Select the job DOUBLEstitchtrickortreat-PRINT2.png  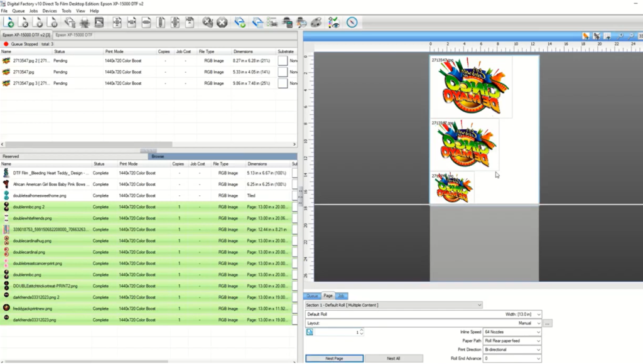148,286
